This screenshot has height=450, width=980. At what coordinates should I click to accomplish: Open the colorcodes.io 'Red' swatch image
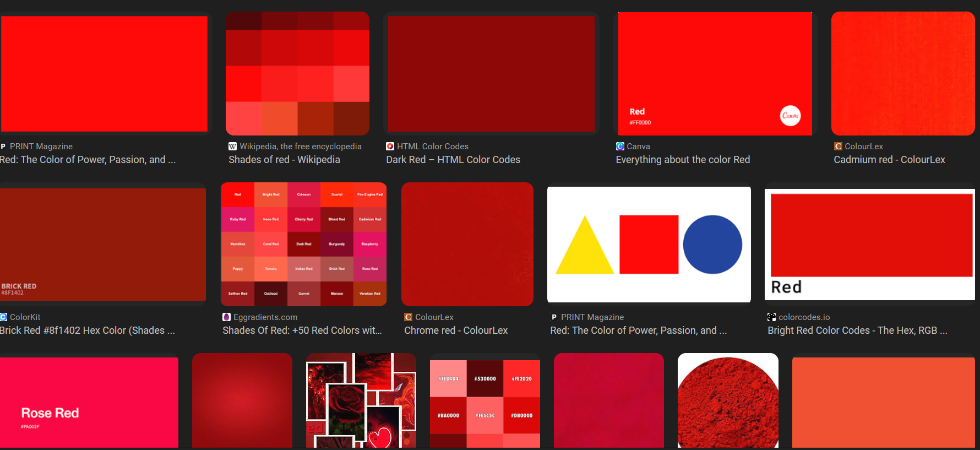tap(870, 244)
